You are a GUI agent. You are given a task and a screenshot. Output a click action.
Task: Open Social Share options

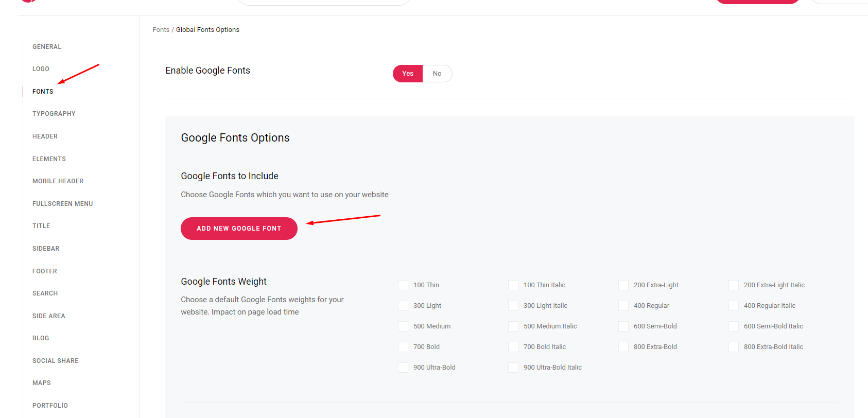pos(56,361)
